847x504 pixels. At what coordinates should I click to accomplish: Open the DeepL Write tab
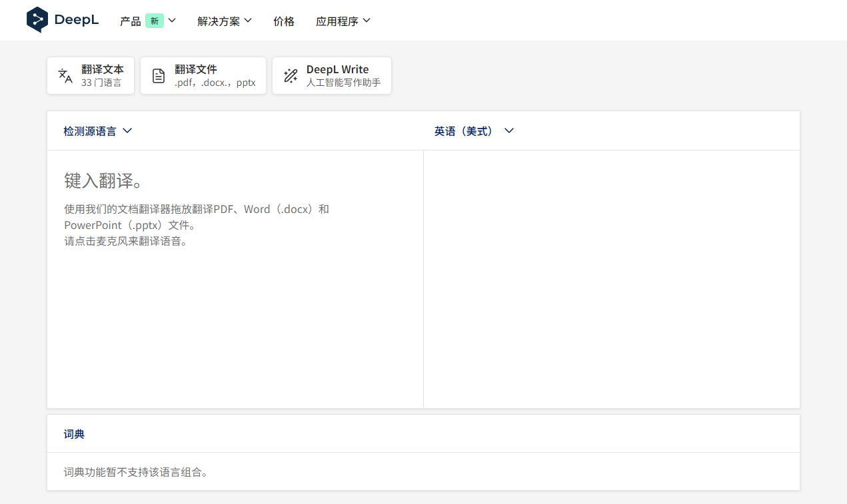(x=332, y=76)
